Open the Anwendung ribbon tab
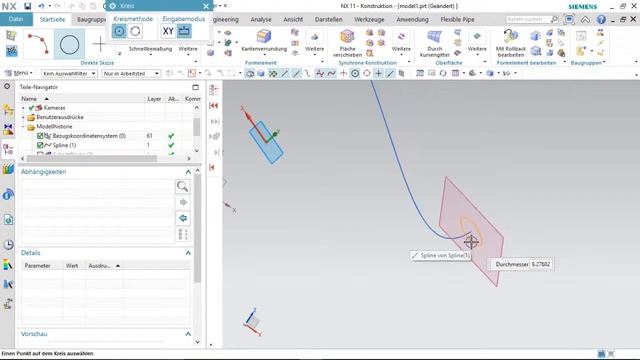Viewport: 640px width, 360px height. [412, 19]
